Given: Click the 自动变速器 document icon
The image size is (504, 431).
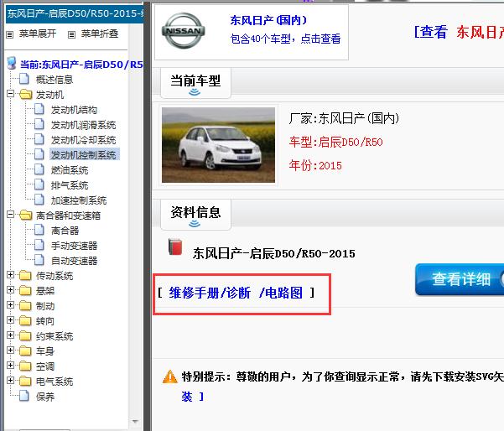Looking at the screenshot, I should tap(39, 260).
